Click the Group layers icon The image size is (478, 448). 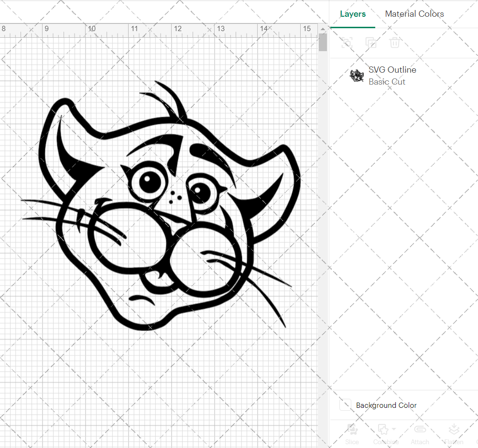click(x=347, y=43)
